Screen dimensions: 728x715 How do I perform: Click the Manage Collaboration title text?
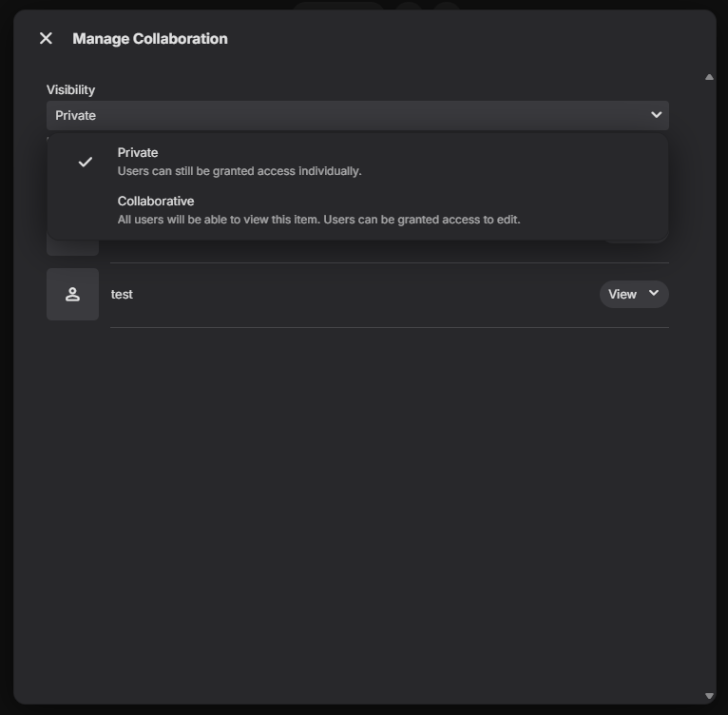click(x=150, y=39)
